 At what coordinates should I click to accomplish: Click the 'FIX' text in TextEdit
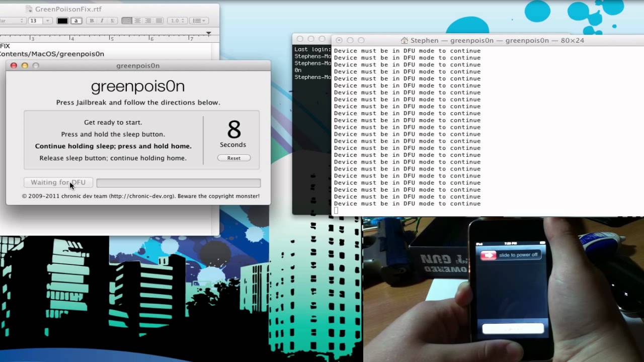pos(5,46)
